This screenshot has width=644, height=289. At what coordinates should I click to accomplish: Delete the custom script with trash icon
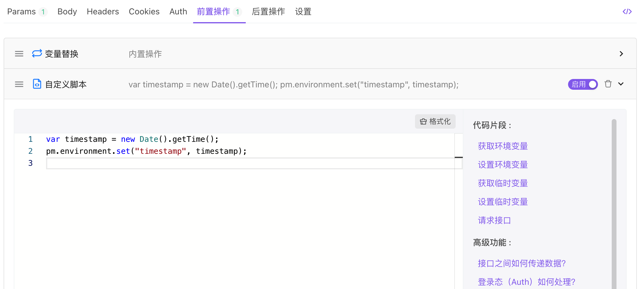click(x=608, y=84)
